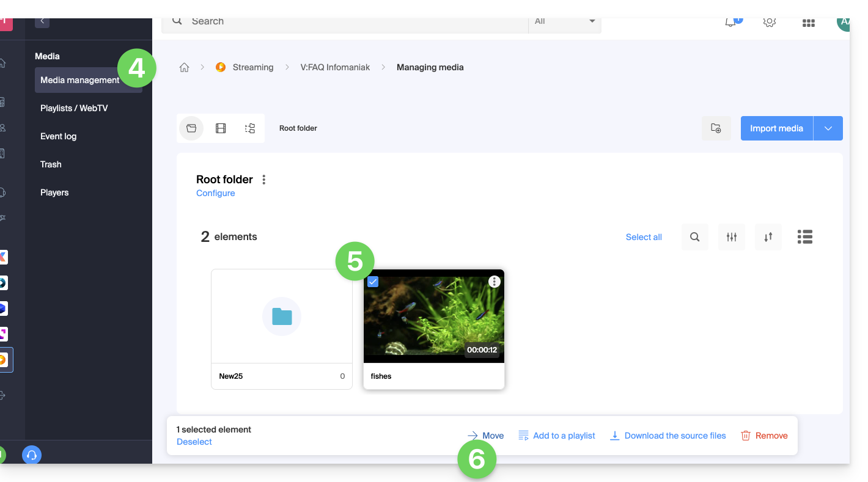Open the fishes video options menu
The image size is (868, 482).
[495, 282]
